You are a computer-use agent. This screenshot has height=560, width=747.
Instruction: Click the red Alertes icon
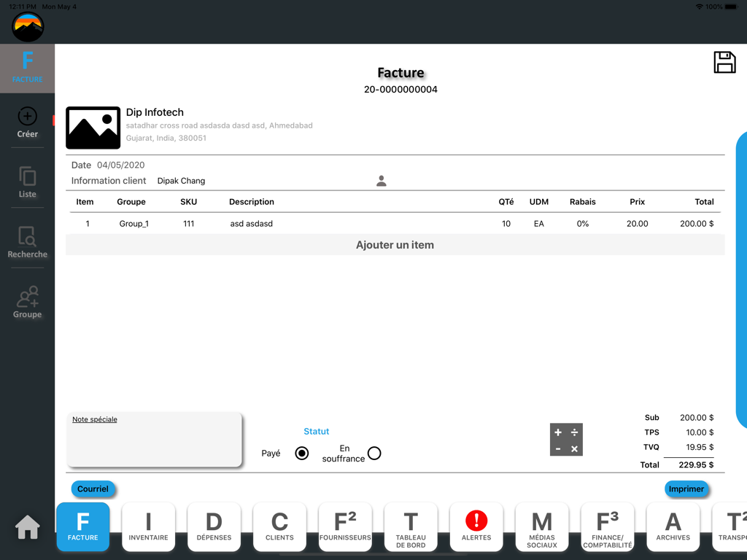pyautogui.click(x=476, y=526)
